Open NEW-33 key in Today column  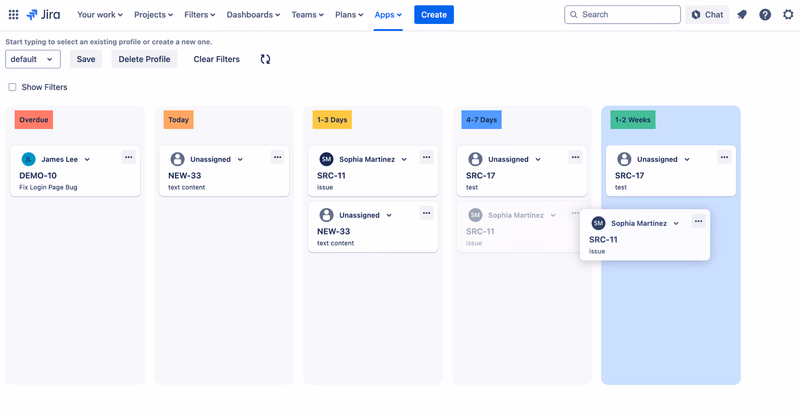(x=185, y=176)
